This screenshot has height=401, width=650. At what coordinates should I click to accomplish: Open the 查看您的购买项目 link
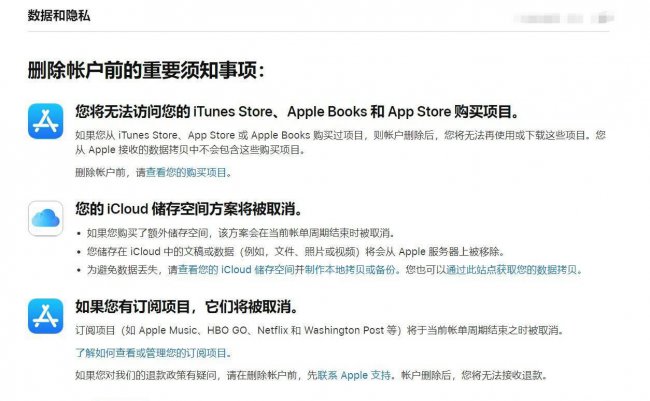pos(186,173)
